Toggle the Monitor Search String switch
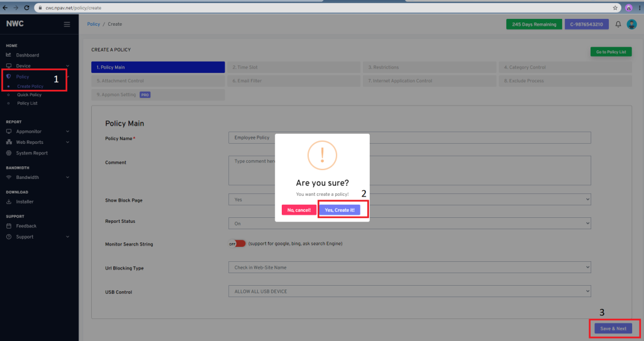This screenshot has width=644, height=341. [x=237, y=244]
